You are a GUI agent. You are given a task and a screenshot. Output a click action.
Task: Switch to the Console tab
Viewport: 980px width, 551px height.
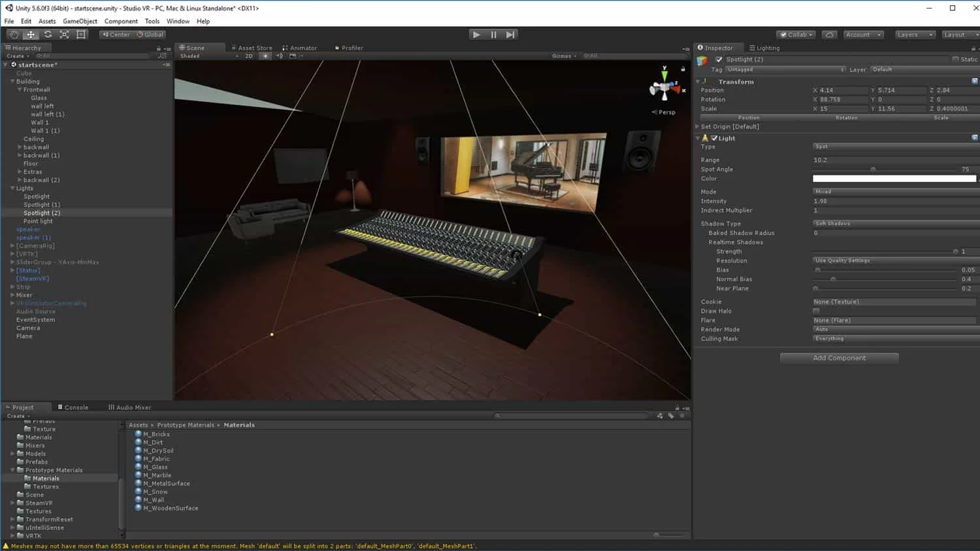point(73,407)
